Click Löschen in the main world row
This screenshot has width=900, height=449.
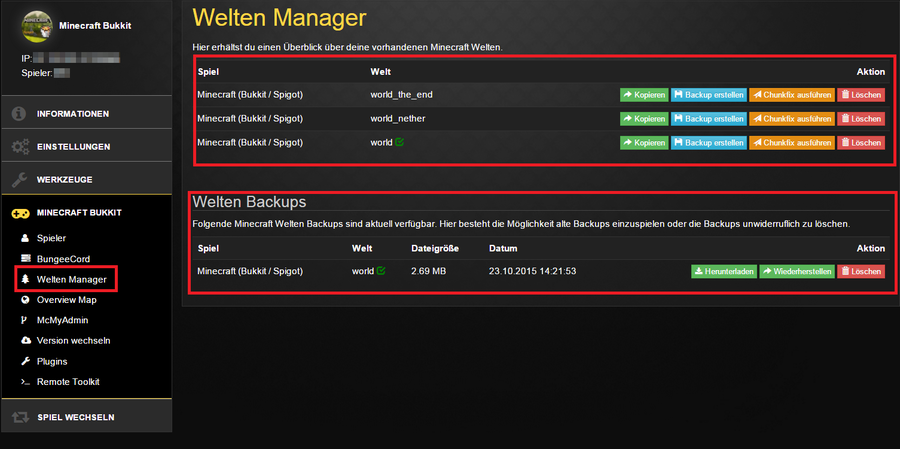pos(861,143)
